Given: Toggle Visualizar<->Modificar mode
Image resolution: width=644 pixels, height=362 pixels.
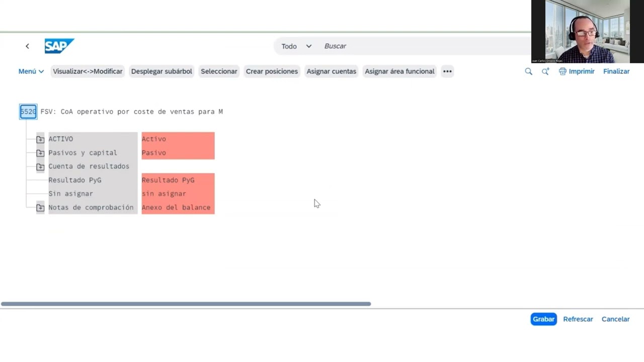Looking at the screenshot, I should [88, 71].
